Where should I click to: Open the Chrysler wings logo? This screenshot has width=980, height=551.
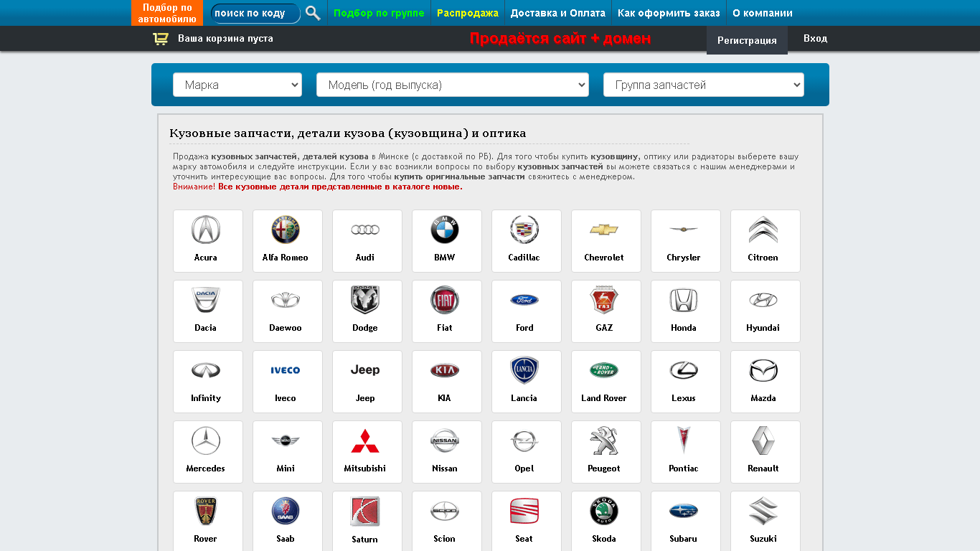[684, 230]
